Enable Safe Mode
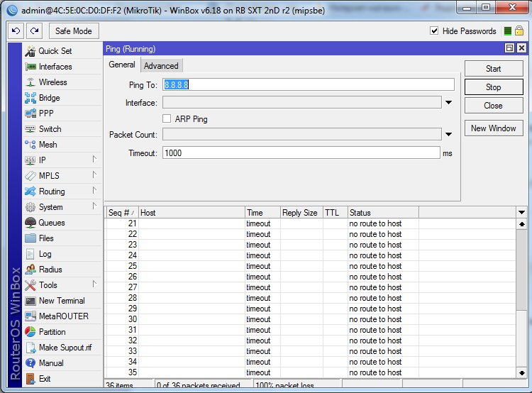The image size is (532, 393). coord(74,31)
